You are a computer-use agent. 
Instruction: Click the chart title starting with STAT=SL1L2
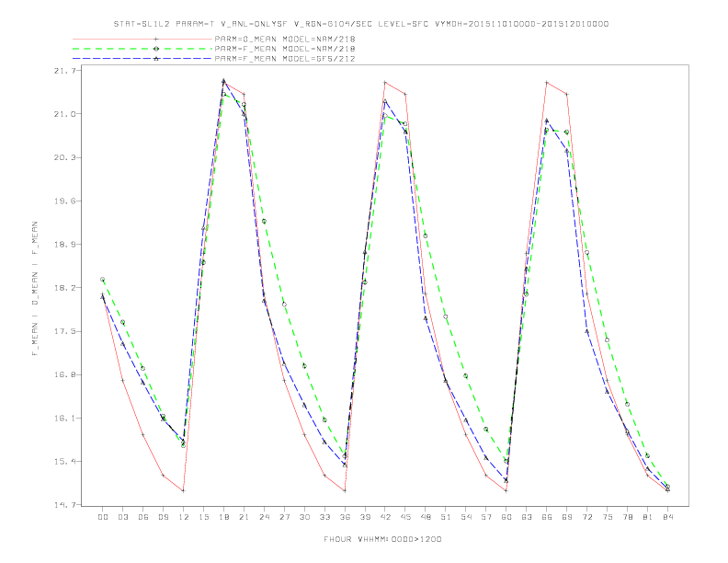[360, 24]
